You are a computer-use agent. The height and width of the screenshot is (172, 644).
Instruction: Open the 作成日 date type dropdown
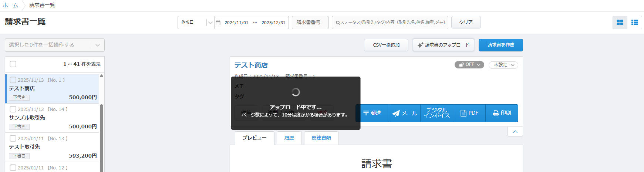tap(196, 23)
